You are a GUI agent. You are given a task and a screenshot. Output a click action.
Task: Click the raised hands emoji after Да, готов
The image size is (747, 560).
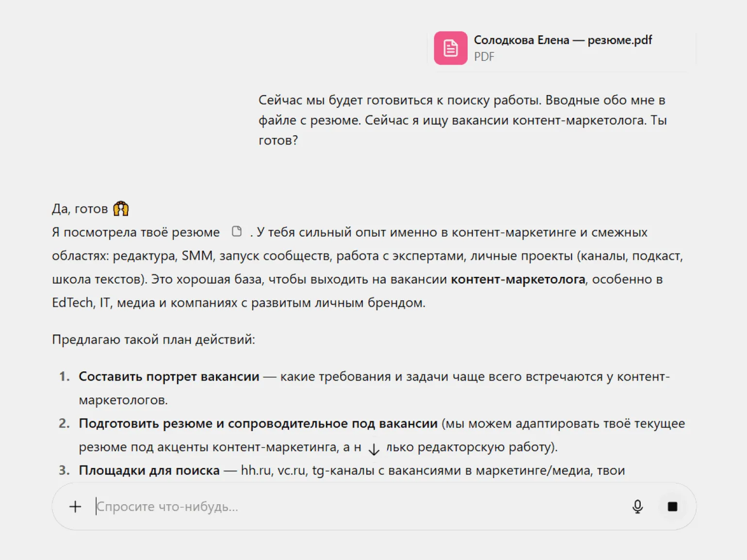pos(121,208)
